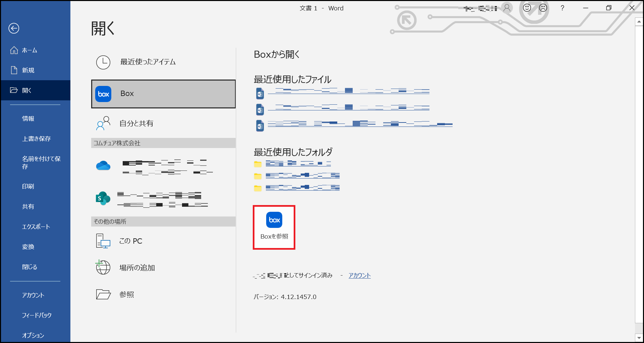The image size is (644, 343).
Task: Click the clock icon for recent items
Action: pyautogui.click(x=103, y=62)
